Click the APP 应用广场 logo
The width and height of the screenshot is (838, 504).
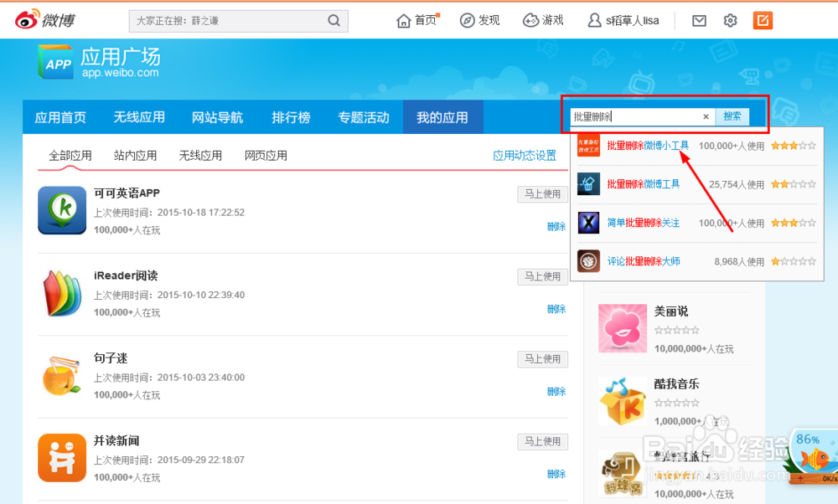99,63
